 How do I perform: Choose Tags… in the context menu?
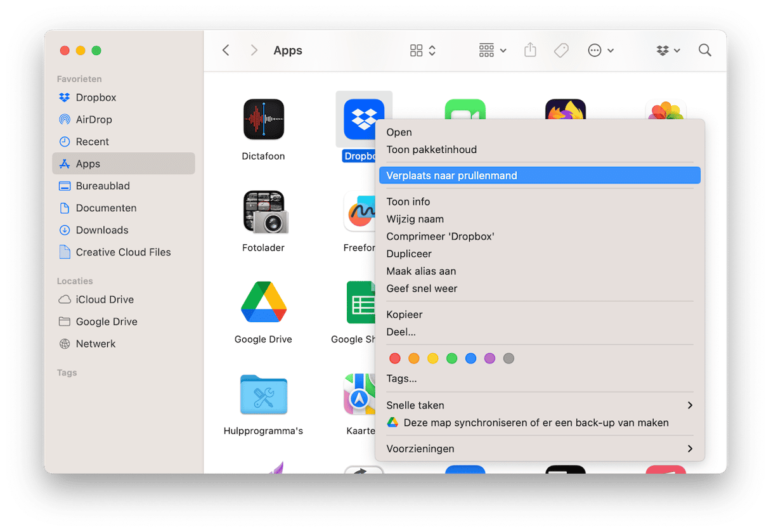[x=540, y=379]
